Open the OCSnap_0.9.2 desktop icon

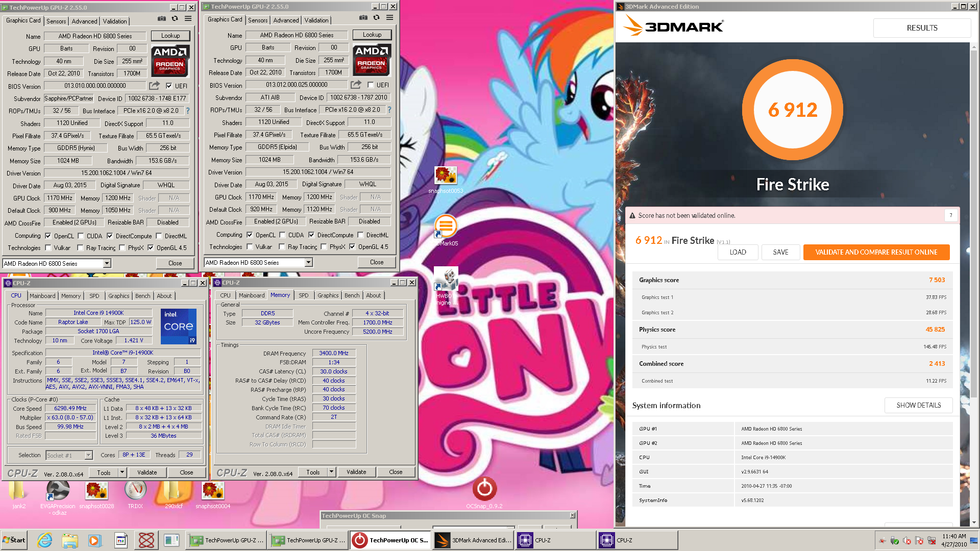tap(484, 492)
